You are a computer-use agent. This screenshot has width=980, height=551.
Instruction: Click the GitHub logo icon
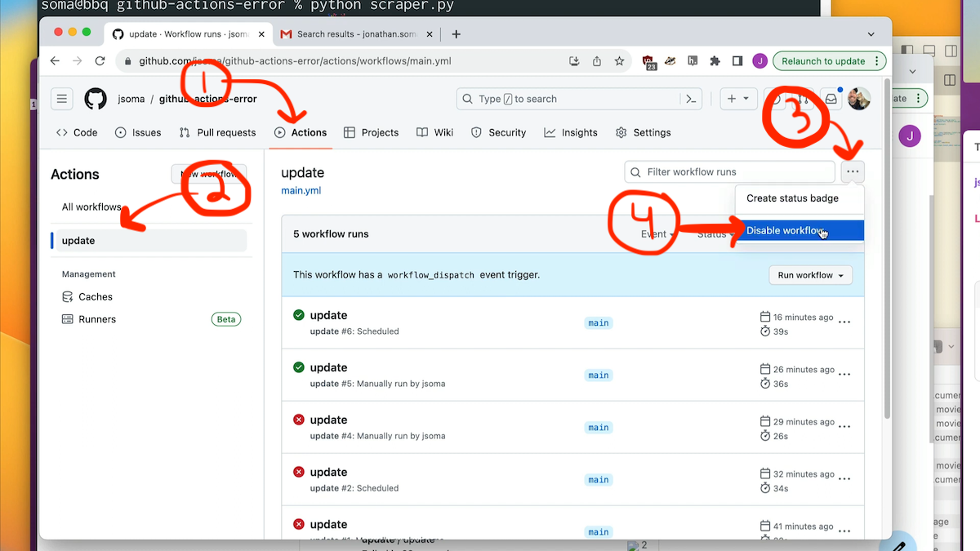(95, 99)
